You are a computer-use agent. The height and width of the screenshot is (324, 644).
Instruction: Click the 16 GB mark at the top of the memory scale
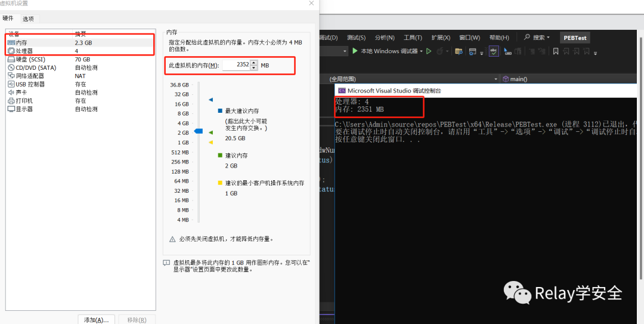click(x=181, y=104)
